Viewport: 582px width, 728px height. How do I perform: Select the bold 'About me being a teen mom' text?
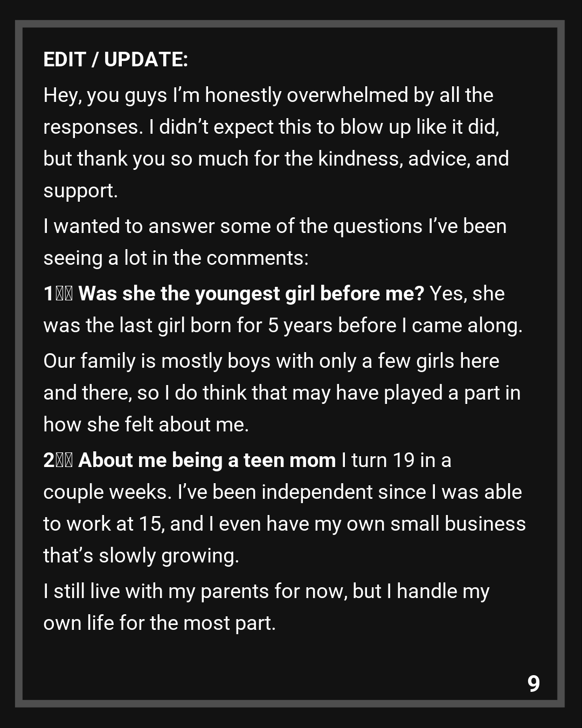click(207, 461)
